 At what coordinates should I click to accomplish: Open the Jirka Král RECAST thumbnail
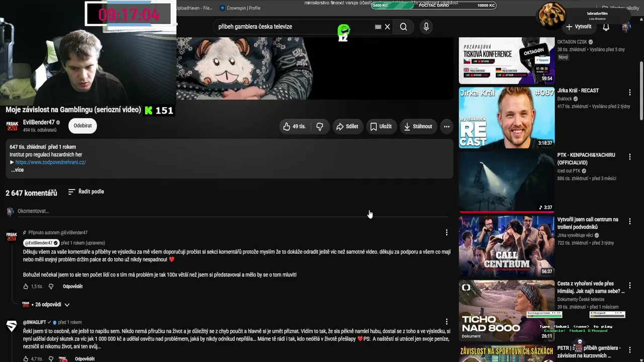point(507,118)
